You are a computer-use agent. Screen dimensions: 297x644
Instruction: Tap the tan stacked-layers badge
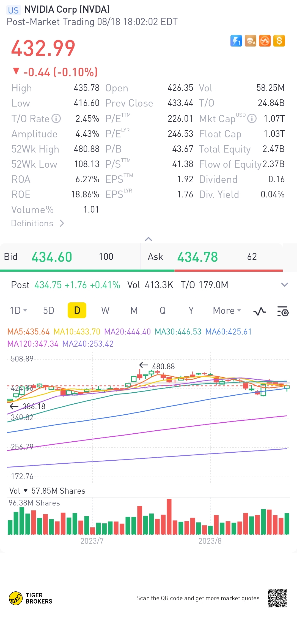click(x=250, y=41)
